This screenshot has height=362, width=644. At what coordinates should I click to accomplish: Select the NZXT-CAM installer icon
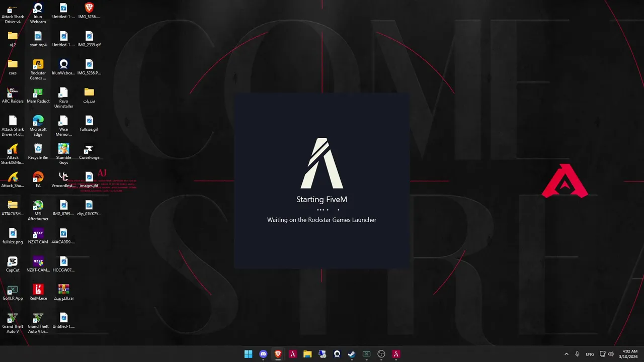(38, 264)
